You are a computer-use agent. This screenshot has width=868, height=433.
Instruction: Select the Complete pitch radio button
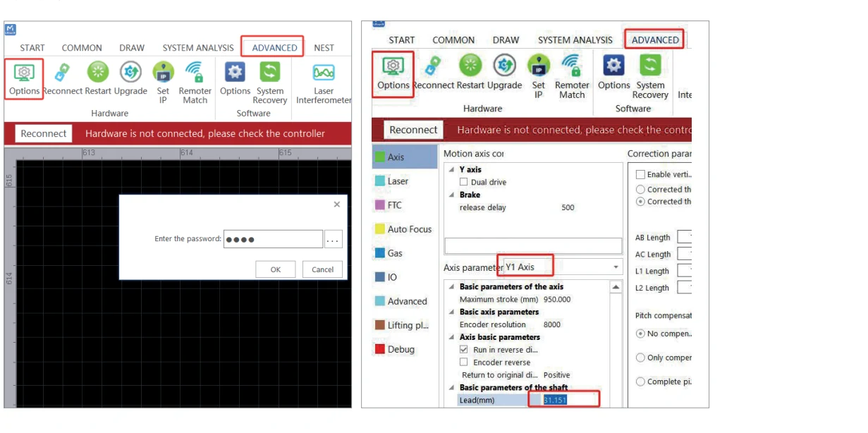point(640,382)
